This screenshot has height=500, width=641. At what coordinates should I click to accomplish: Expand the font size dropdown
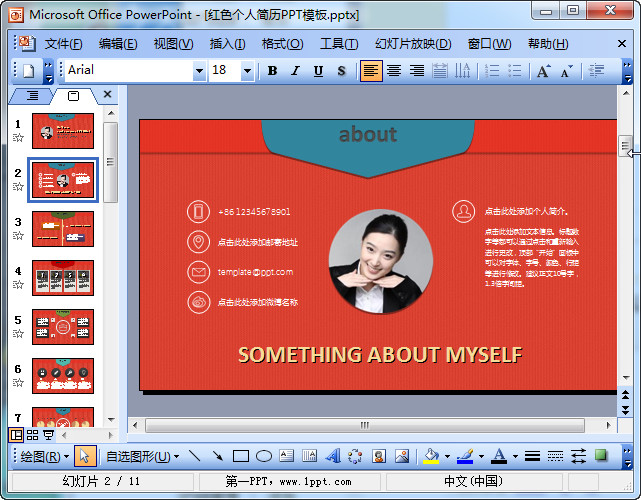pyautogui.click(x=247, y=71)
